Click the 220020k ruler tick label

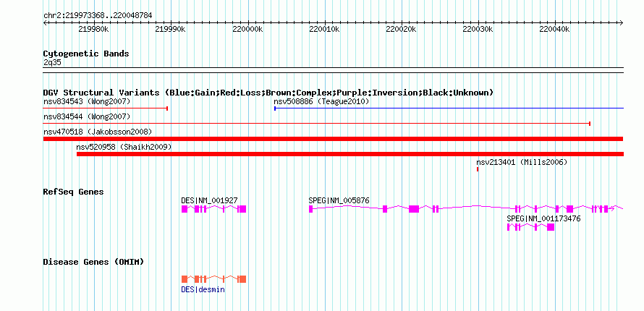[402, 29]
